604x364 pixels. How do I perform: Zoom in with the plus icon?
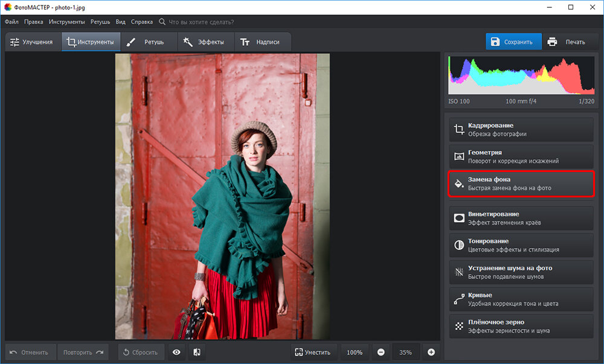coord(431,352)
